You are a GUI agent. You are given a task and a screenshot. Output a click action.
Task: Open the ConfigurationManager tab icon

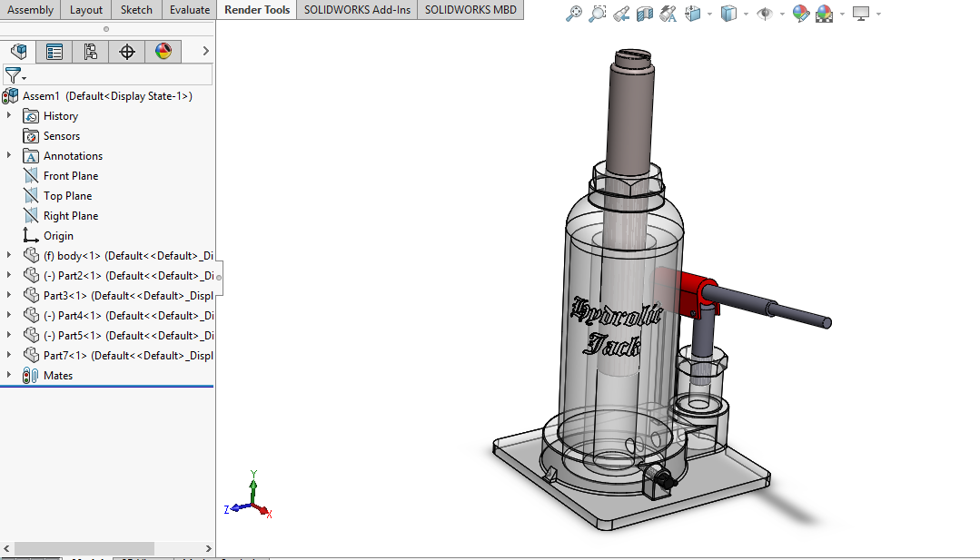coord(91,52)
